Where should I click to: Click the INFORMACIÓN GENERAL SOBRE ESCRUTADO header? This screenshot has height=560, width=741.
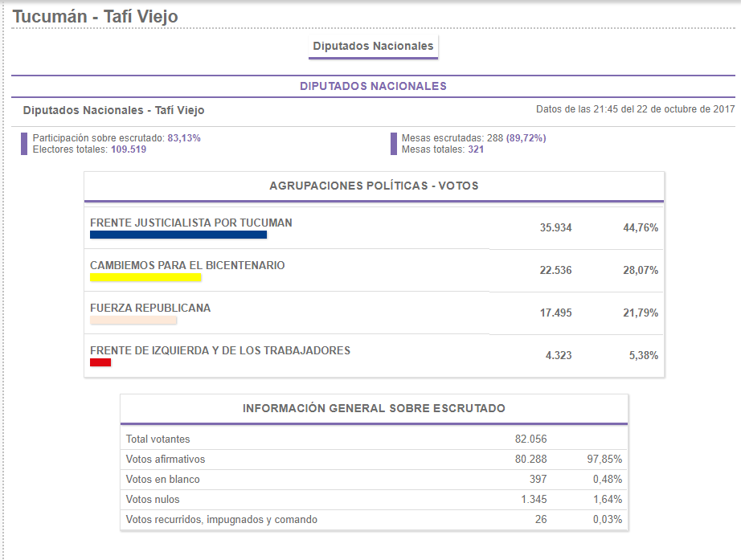[374, 408]
